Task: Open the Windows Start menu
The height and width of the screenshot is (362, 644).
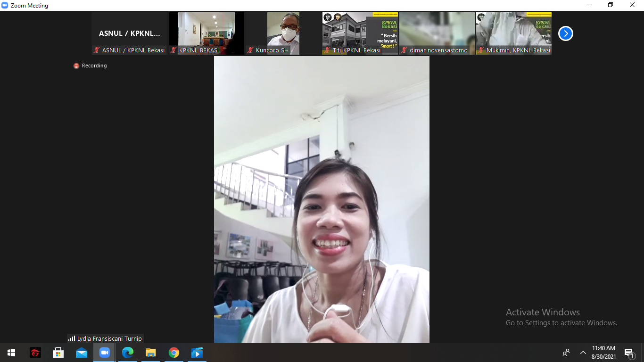Action: [11, 353]
